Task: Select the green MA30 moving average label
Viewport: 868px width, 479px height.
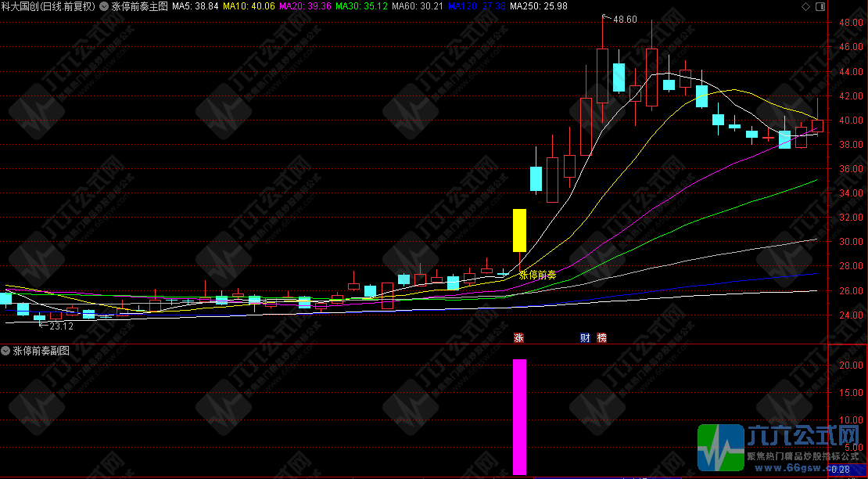Action: click(x=361, y=6)
